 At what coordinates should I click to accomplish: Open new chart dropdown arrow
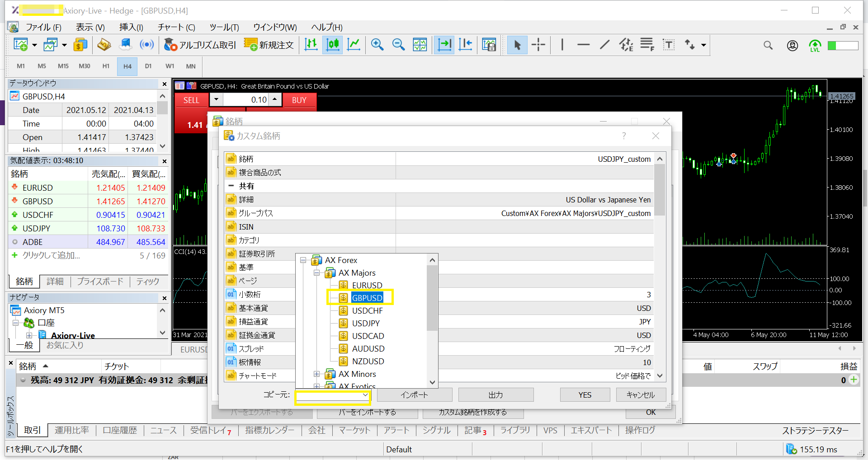[x=34, y=45]
